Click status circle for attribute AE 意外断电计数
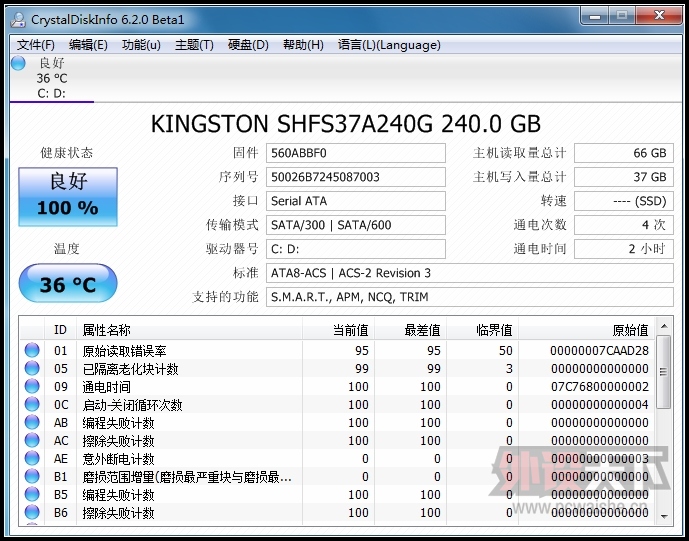Image resolution: width=689 pixels, height=541 pixels. tap(32, 458)
